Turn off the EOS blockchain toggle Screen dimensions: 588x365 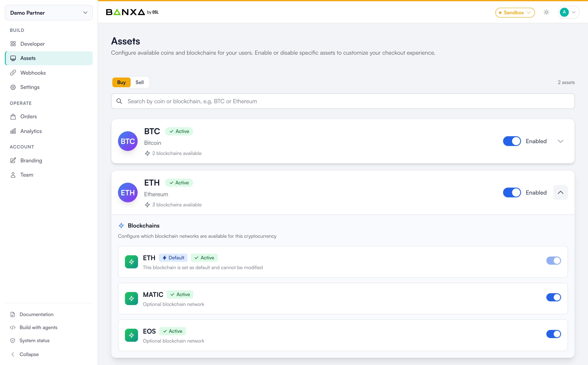pos(553,334)
